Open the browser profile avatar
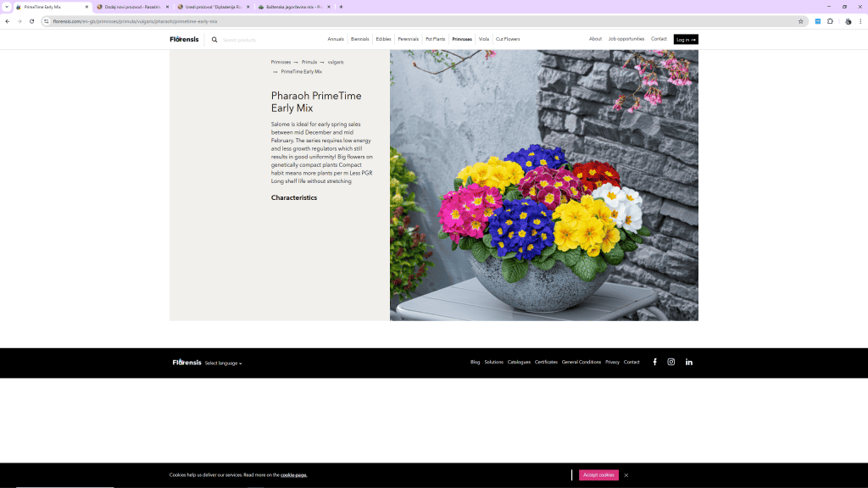 [x=848, y=21]
